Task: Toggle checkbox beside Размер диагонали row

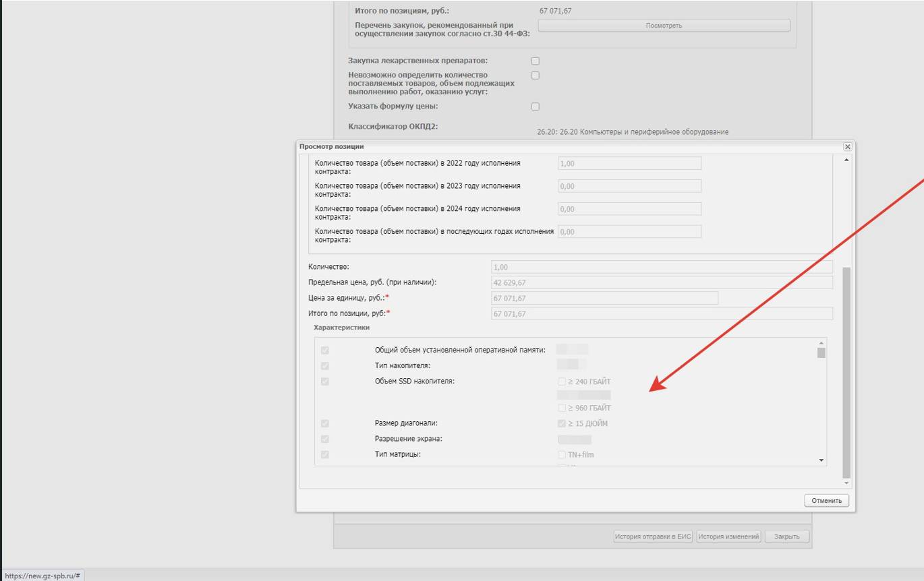Action: click(x=325, y=423)
